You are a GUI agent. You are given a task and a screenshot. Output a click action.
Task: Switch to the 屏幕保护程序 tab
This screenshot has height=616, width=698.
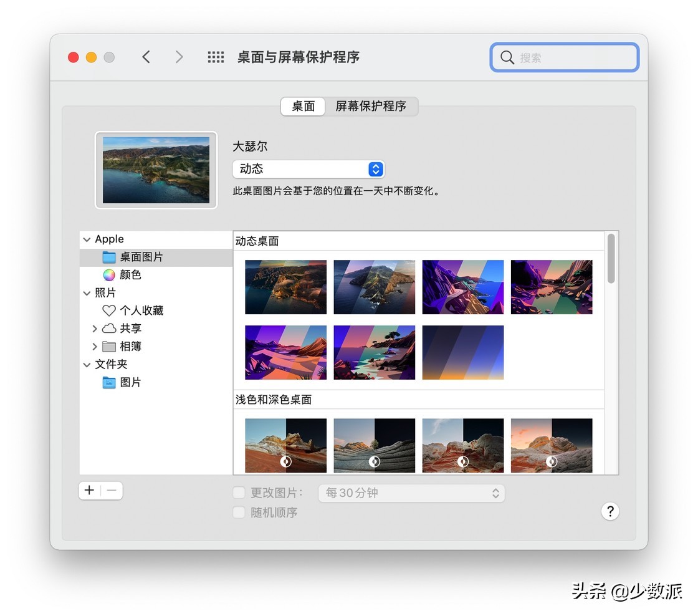(371, 107)
